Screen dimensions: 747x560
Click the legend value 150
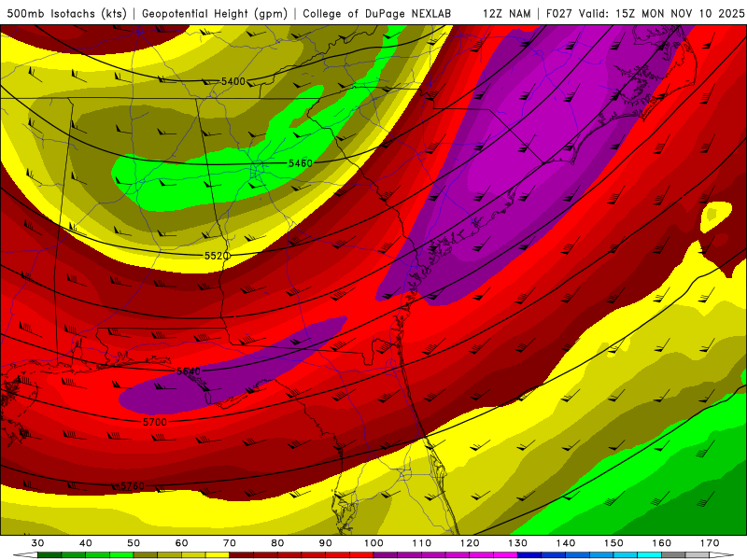(x=614, y=543)
